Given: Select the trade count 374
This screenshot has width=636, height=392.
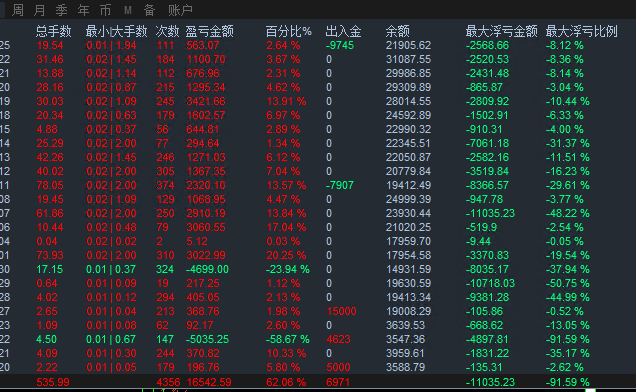Looking at the screenshot, I should tap(165, 185).
